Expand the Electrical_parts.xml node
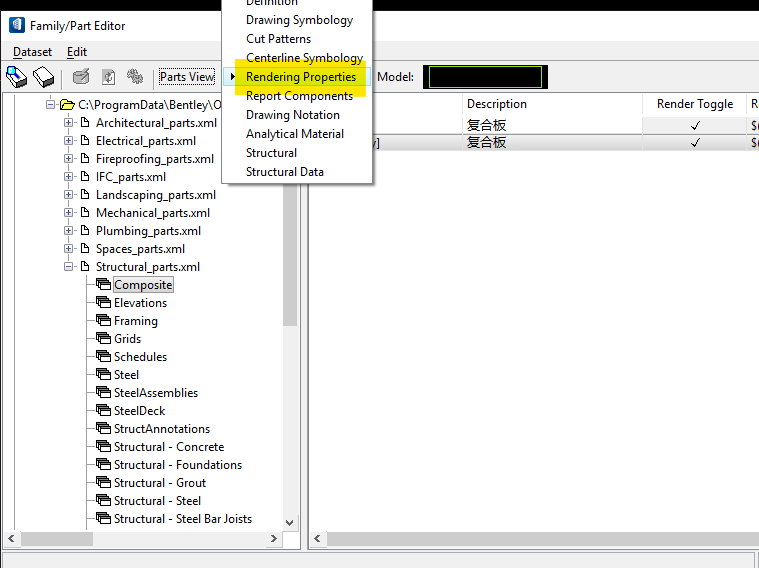The image size is (759, 568). point(68,140)
